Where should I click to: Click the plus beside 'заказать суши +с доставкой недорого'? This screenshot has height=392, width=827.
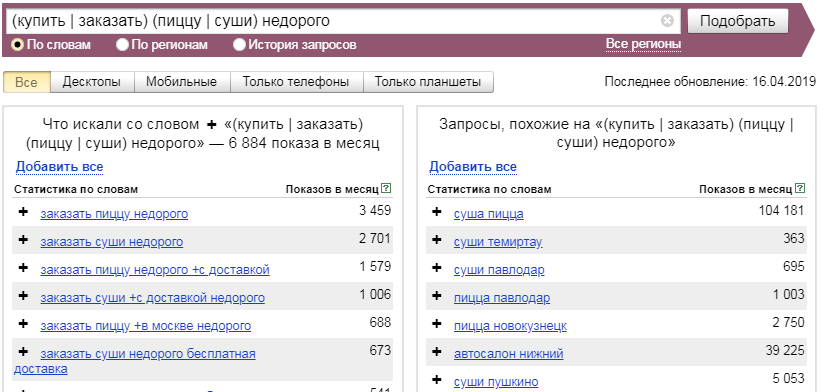click(x=23, y=295)
